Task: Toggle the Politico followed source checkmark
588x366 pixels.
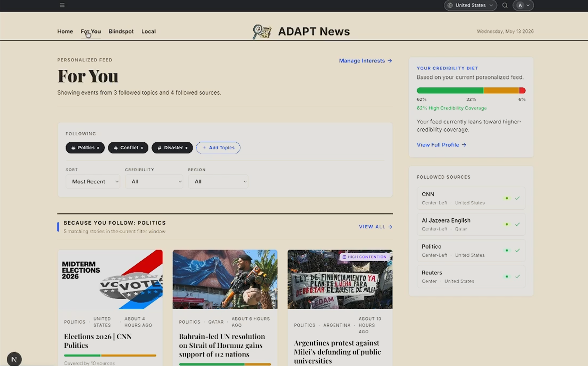Action: pos(518,250)
